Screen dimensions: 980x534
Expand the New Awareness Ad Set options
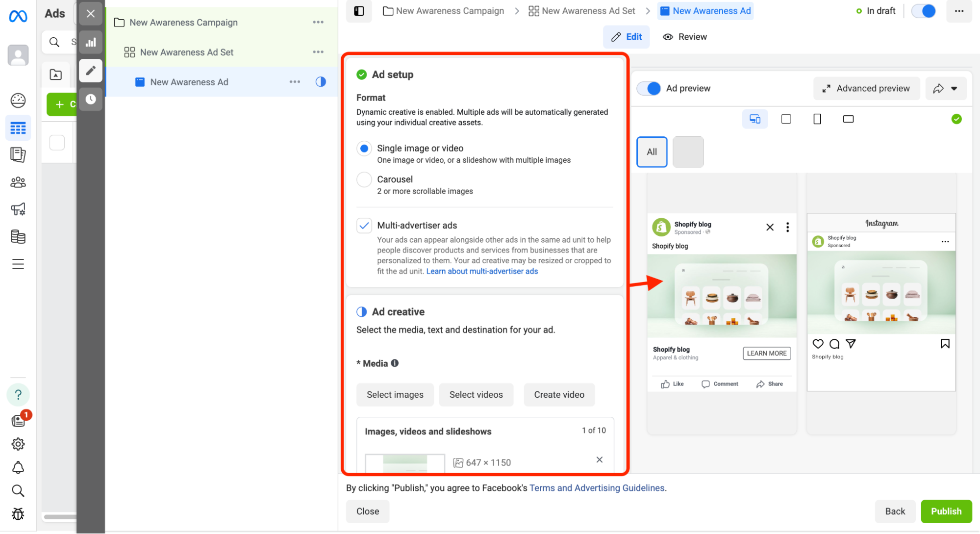318,52
